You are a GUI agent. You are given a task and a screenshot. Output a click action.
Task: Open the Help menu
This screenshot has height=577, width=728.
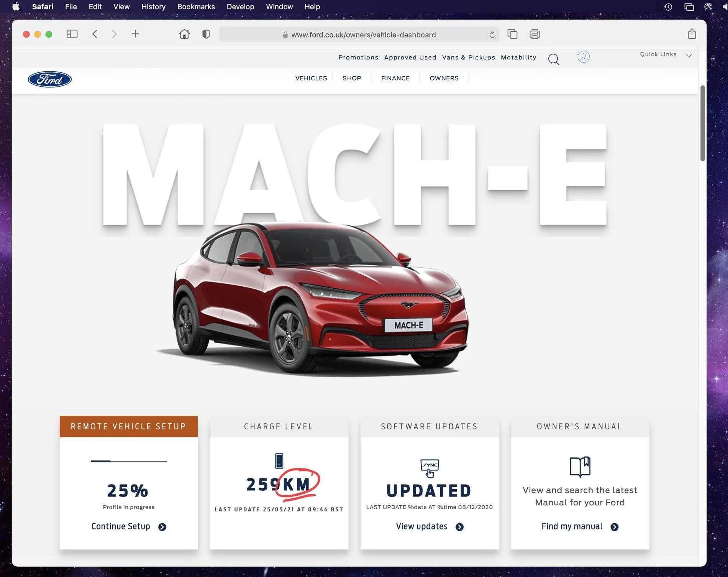(312, 7)
